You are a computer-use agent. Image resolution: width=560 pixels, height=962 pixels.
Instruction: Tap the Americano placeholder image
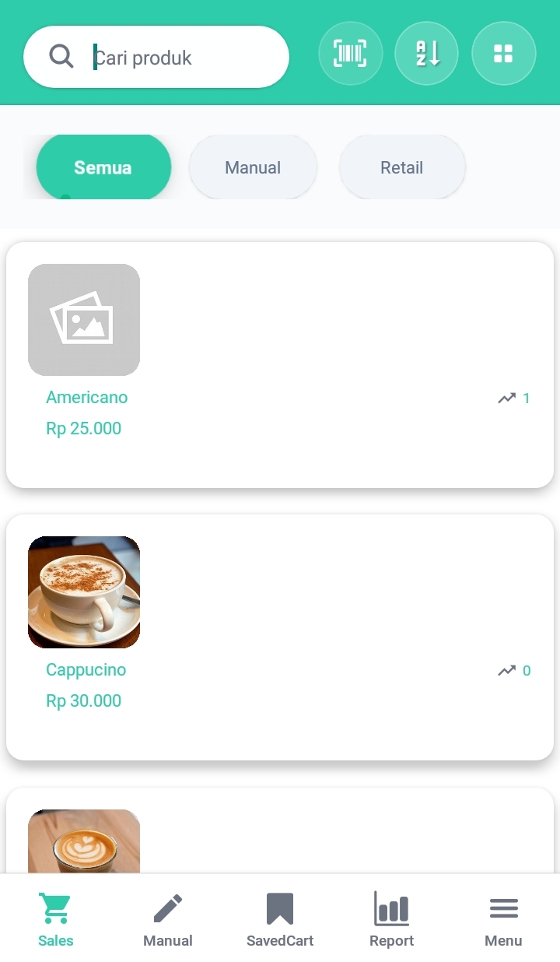click(84, 320)
